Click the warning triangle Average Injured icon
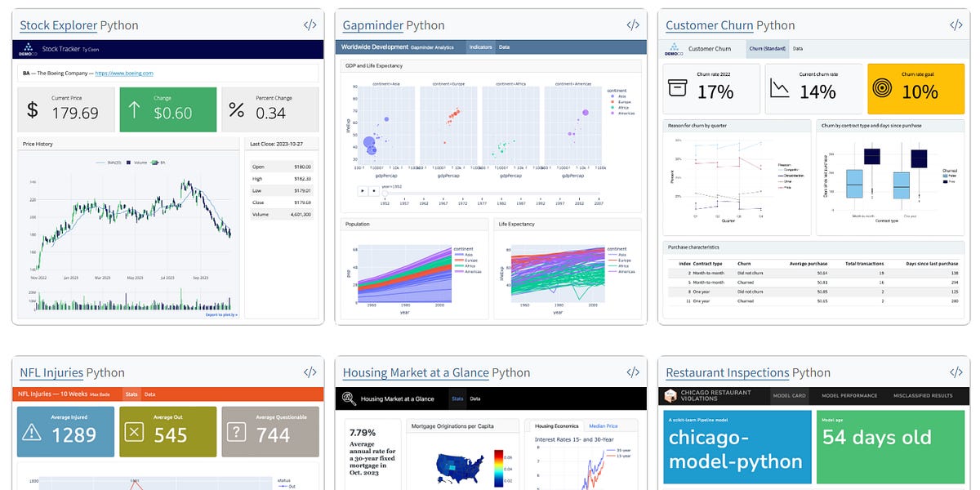 (33, 431)
